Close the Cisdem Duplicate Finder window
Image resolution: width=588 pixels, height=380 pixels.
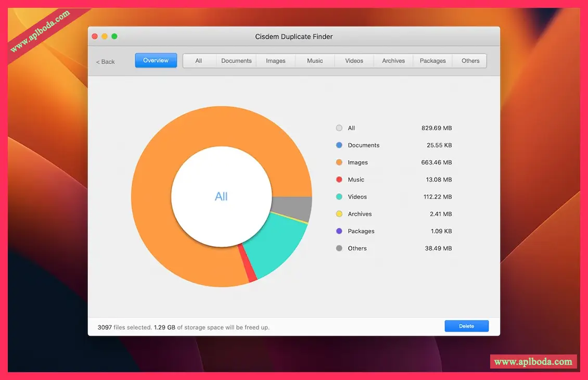pyautogui.click(x=95, y=36)
